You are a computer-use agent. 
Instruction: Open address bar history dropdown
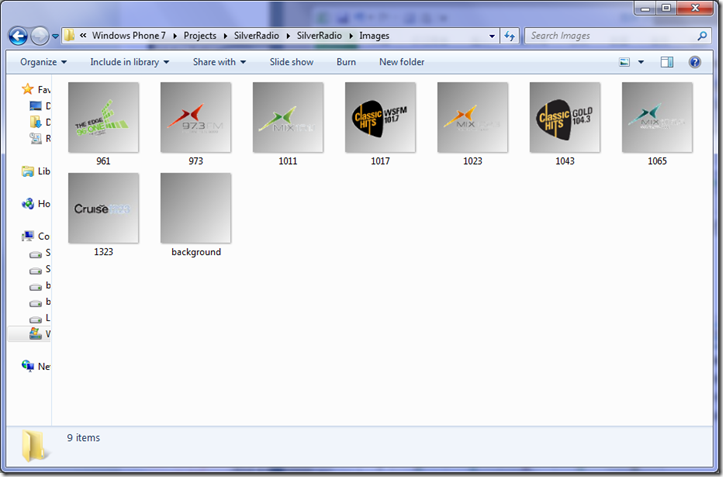coord(492,36)
